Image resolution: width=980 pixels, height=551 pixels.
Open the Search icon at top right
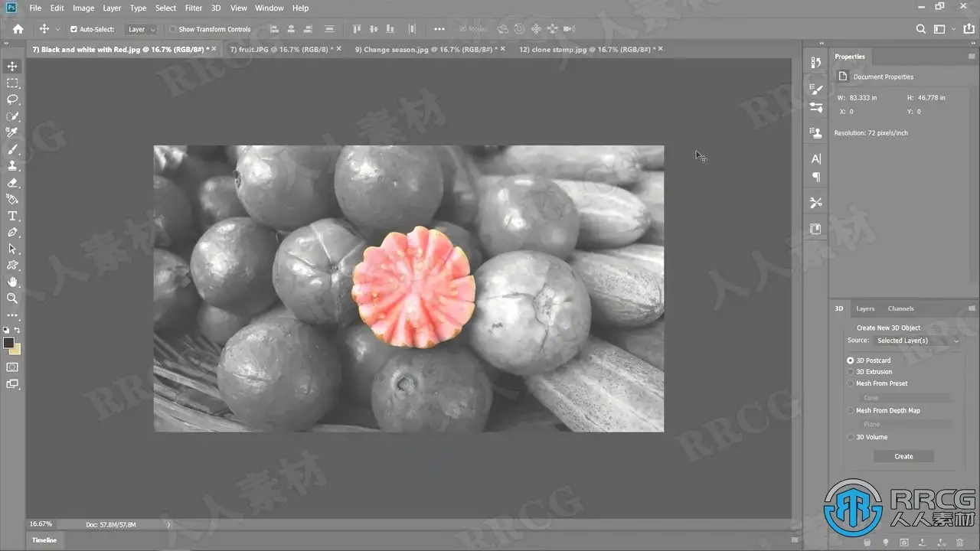[x=921, y=29]
